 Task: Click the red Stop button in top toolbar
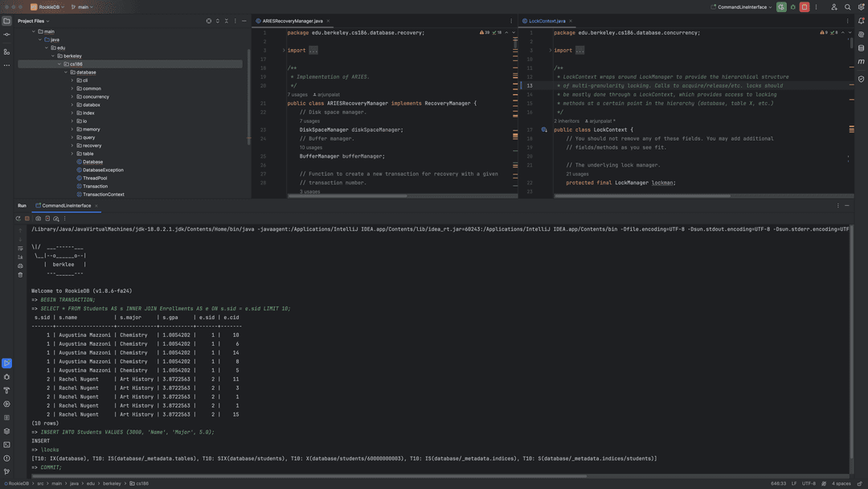pyautogui.click(x=804, y=7)
